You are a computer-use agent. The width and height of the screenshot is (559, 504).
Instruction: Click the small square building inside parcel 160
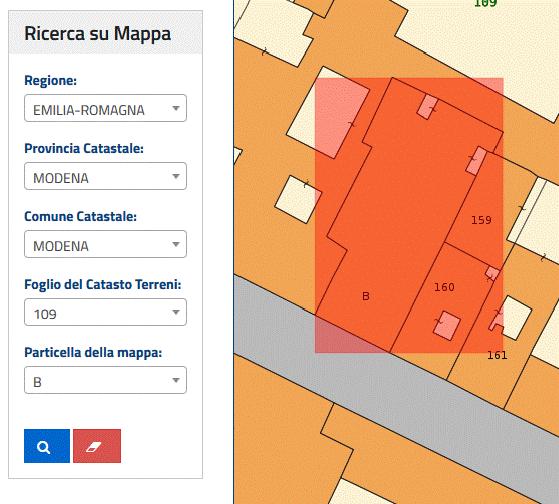point(447,325)
